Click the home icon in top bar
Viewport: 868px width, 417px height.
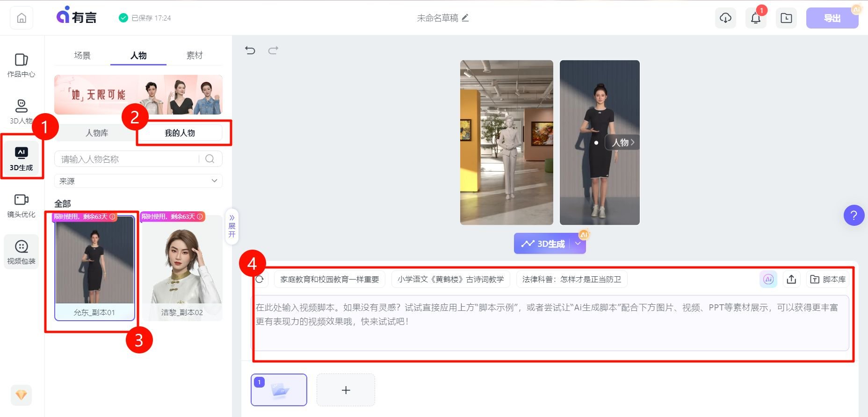click(22, 18)
